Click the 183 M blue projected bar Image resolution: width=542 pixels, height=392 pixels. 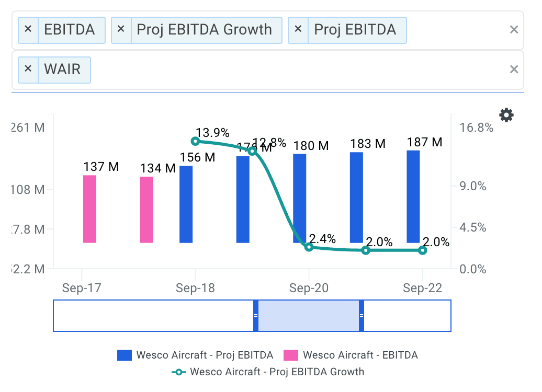tap(356, 198)
